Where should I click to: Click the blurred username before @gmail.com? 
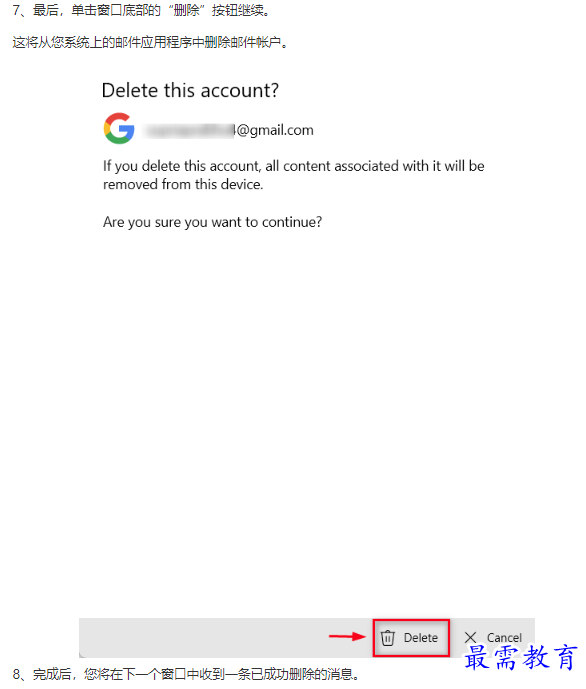click(189, 130)
